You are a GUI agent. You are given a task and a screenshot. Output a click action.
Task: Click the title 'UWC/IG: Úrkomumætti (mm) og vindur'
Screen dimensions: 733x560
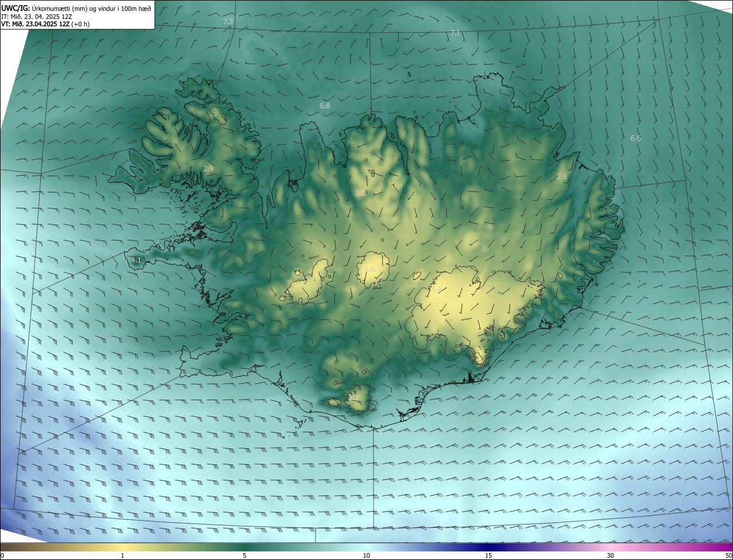point(76,8)
